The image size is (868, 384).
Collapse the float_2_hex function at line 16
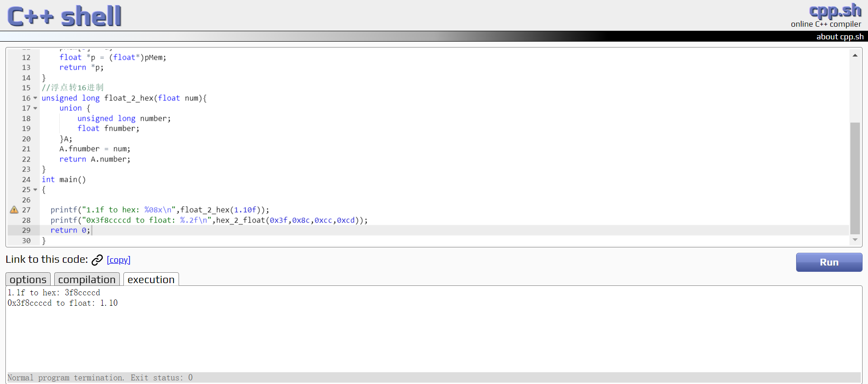click(x=35, y=98)
